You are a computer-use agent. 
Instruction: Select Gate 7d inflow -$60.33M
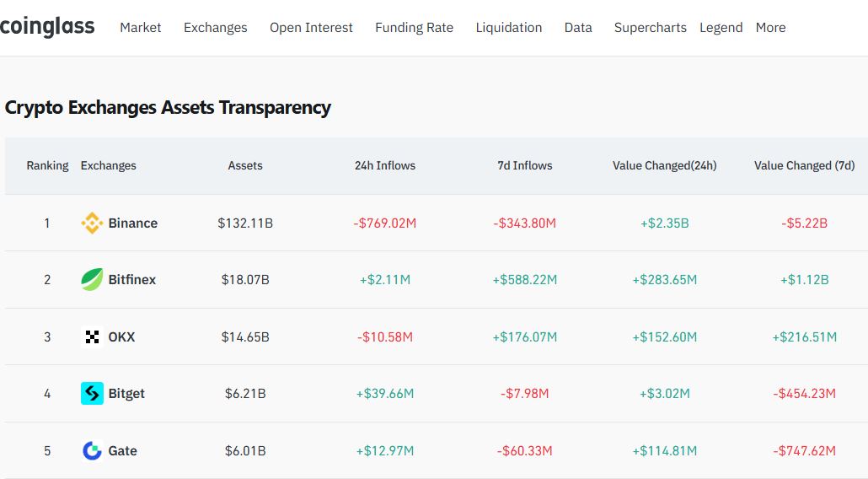click(525, 451)
